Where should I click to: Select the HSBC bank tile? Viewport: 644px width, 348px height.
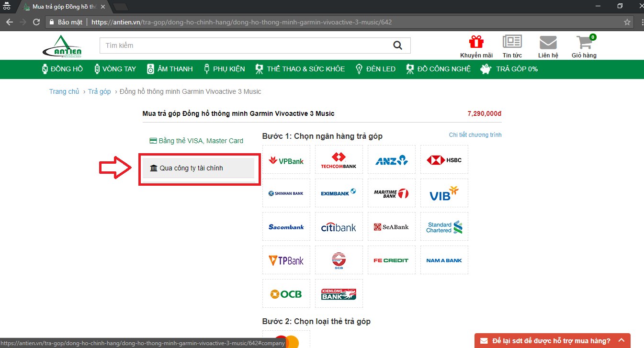[x=444, y=160]
